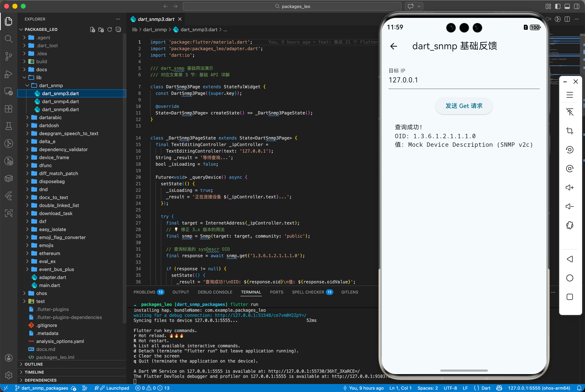Toggle the secondary sidebar layout button
585x392 pixels.
pos(576,6)
